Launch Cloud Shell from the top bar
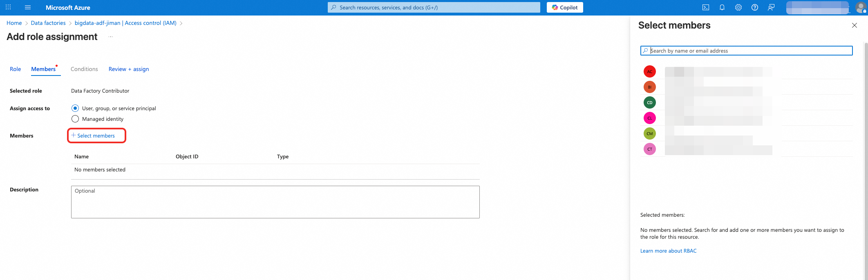Viewport: 868px width, 280px height. (x=706, y=7)
